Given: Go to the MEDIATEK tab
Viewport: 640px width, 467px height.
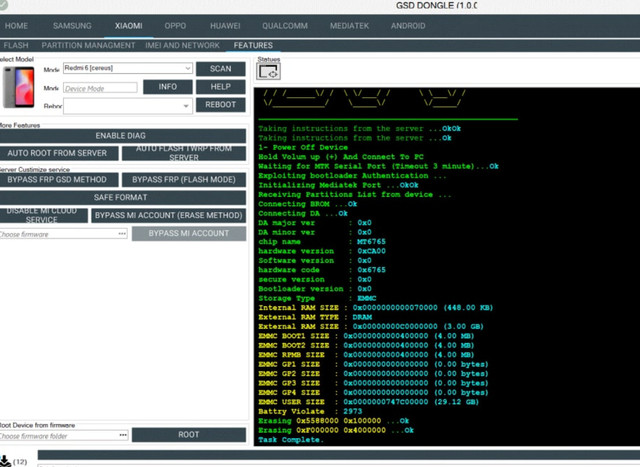Looking at the screenshot, I should click(x=349, y=26).
